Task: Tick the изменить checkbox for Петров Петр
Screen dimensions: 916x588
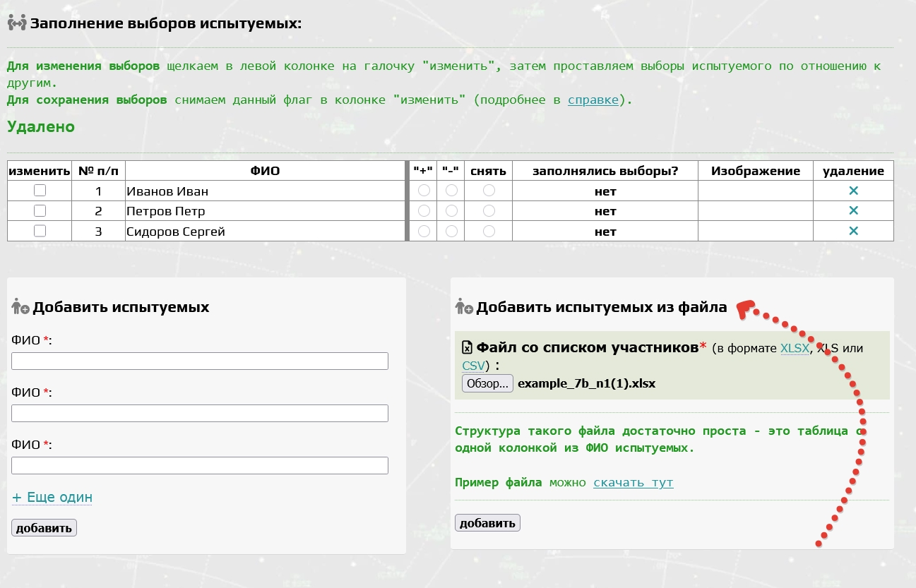Action: [x=40, y=210]
